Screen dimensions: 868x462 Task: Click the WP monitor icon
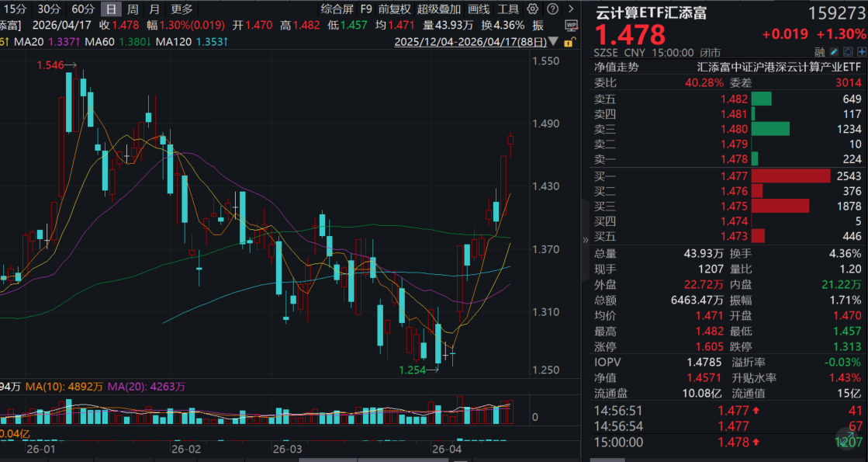point(572,25)
